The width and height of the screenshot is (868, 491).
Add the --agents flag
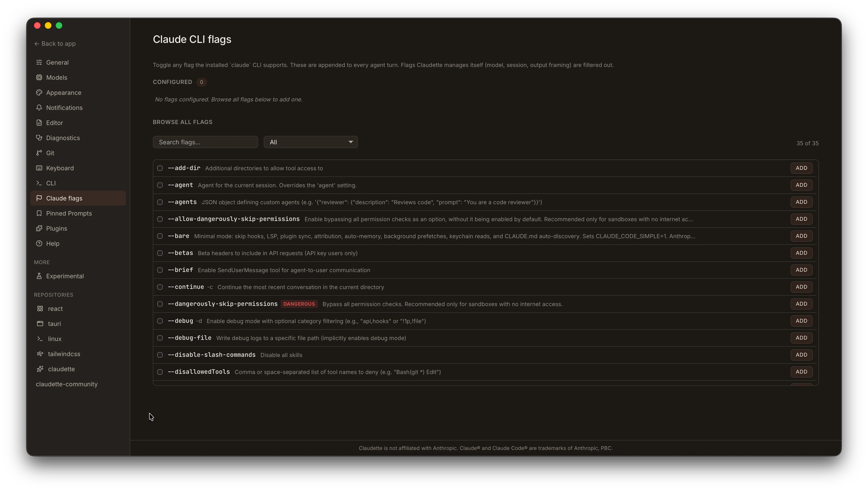point(801,202)
